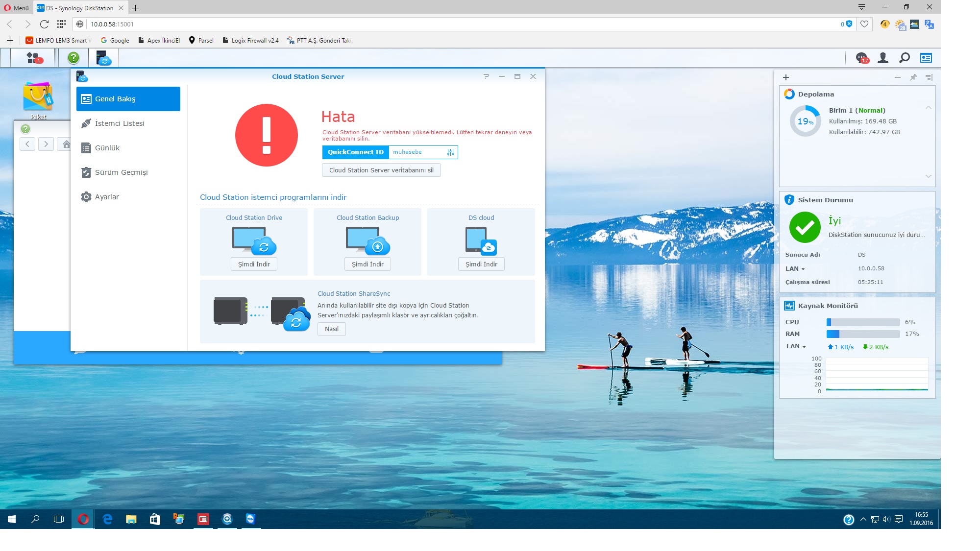Download Cloud Station Drive with Şimdi İndir
980x551 pixels.
pos(254,264)
